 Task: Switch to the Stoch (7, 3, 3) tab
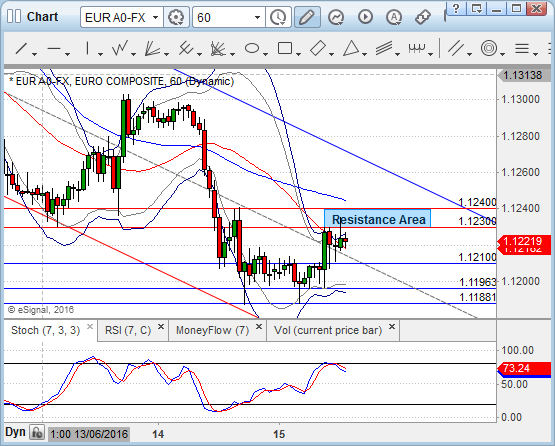46,330
